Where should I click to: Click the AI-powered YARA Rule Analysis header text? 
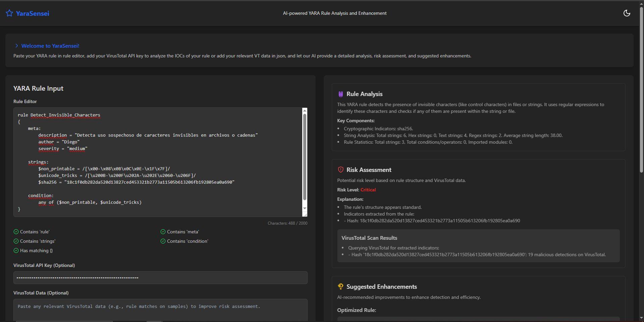pos(335,13)
